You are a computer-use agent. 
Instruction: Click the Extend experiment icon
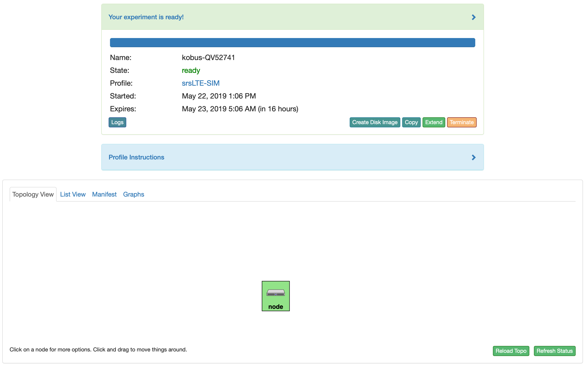click(x=433, y=122)
